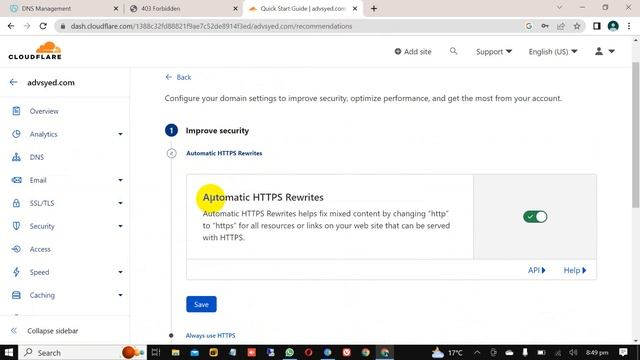The image size is (640, 360).
Task: Click the Security shield icon
Action: point(16,226)
